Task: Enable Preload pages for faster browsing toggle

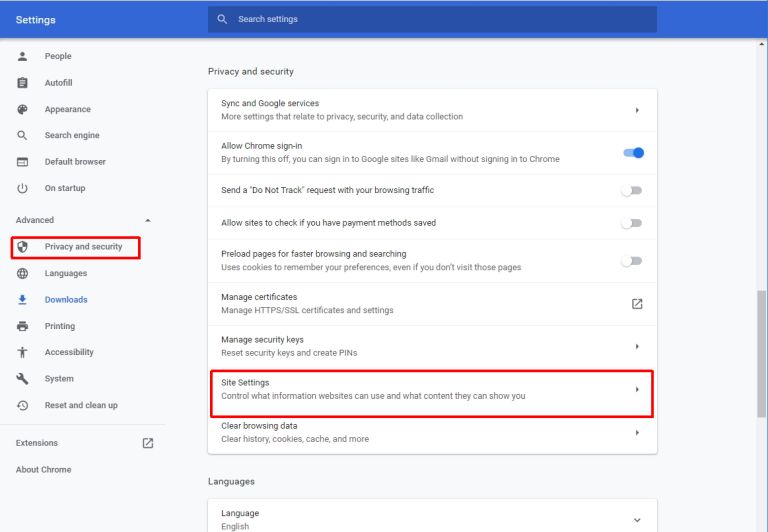Action: (631, 261)
